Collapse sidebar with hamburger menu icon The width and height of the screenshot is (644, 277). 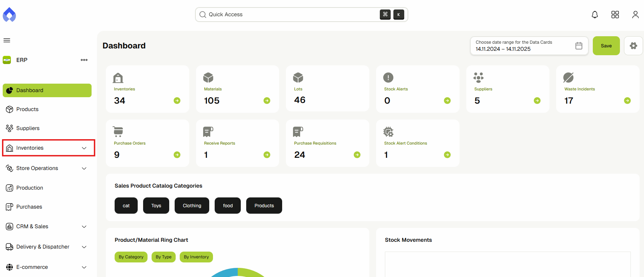(7, 40)
